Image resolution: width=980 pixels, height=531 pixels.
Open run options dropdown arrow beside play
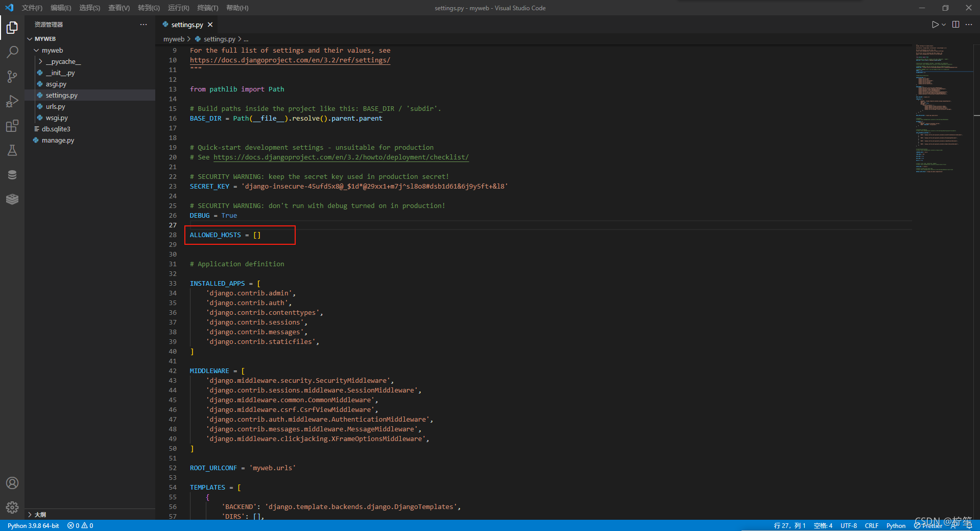pyautogui.click(x=944, y=25)
